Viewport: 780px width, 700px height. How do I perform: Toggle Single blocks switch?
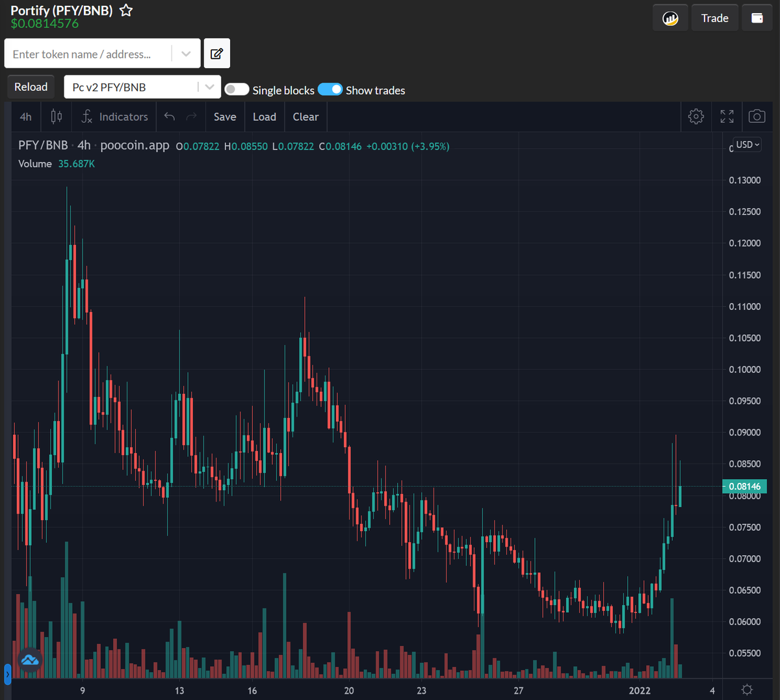(x=237, y=90)
